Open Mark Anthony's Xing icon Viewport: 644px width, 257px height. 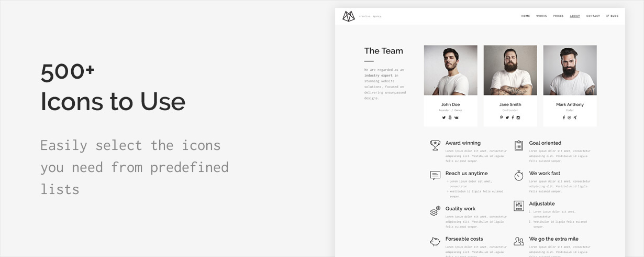(575, 117)
